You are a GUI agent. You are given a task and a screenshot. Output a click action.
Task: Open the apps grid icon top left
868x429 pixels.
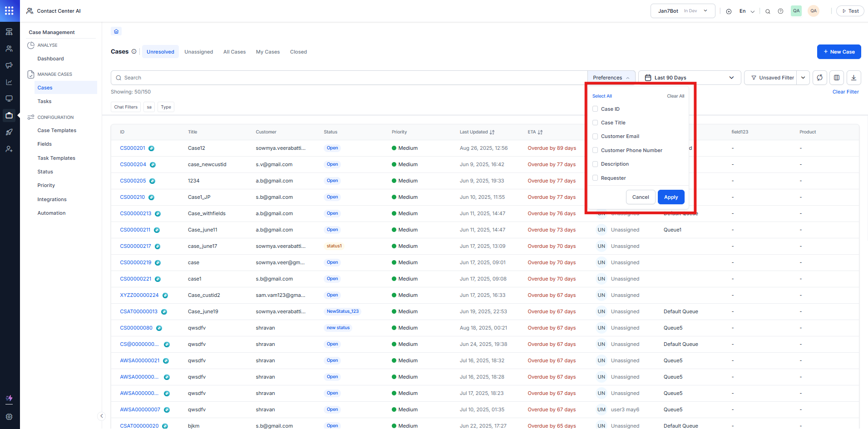[9, 10]
